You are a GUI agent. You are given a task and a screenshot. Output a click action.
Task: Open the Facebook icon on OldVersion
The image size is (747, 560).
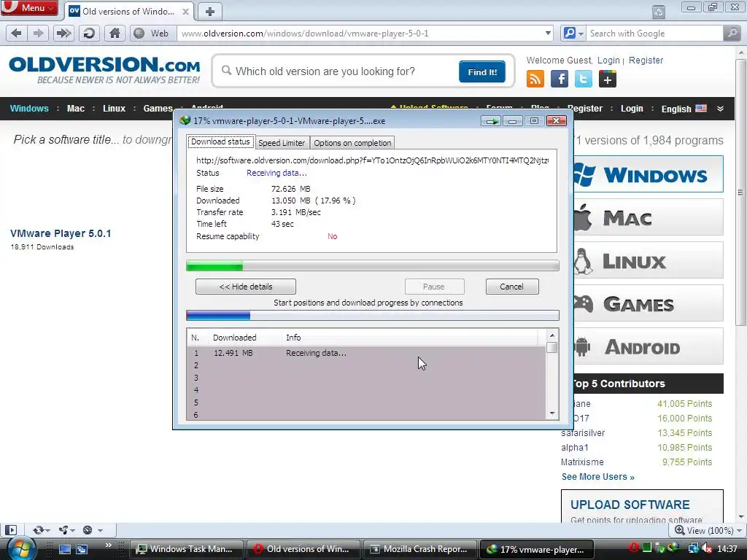[x=560, y=79]
